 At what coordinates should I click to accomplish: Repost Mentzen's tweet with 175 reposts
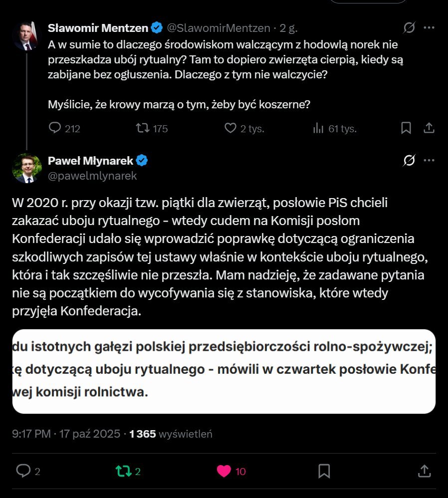tap(143, 128)
